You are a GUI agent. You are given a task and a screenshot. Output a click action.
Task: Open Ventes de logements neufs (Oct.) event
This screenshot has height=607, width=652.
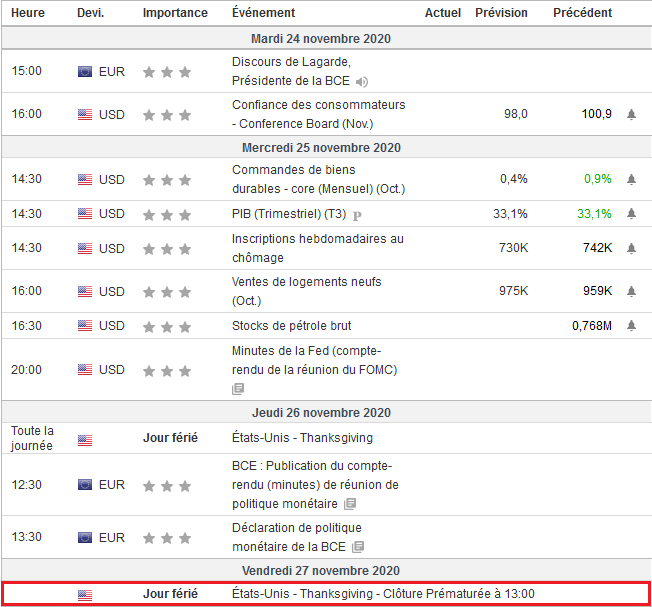coord(306,291)
